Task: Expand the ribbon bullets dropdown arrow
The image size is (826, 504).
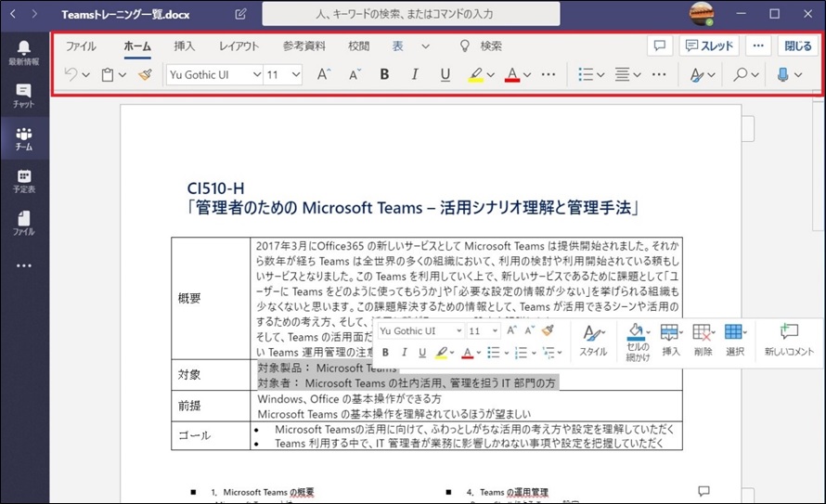Action: 600,75
